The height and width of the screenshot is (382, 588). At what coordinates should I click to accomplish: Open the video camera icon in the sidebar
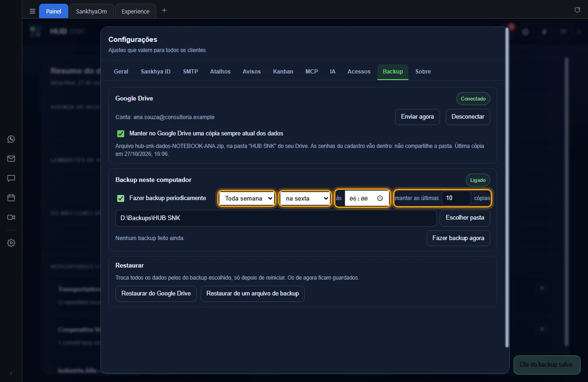click(x=11, y=217)
